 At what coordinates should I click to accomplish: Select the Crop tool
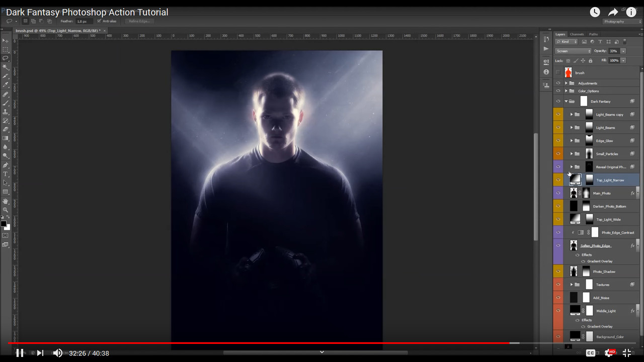(6, 75)
